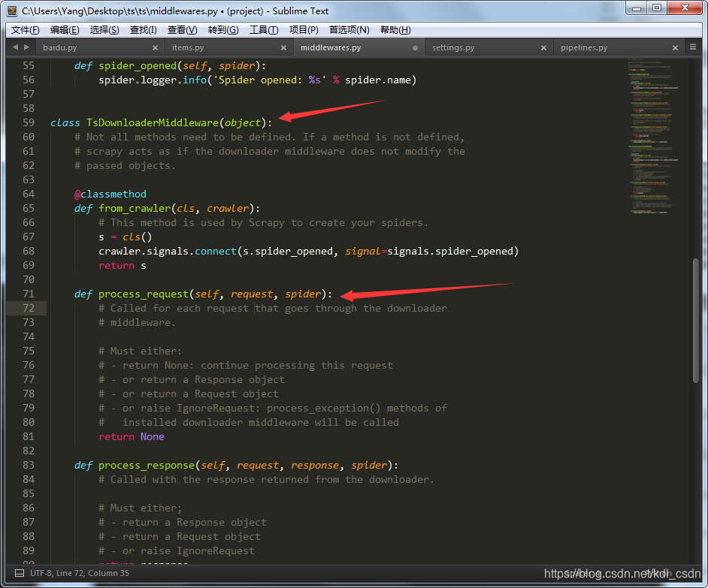This screenshot has height=588, width=708.
Task: Open the 工具(T) menu
Action: coord(264,30)
